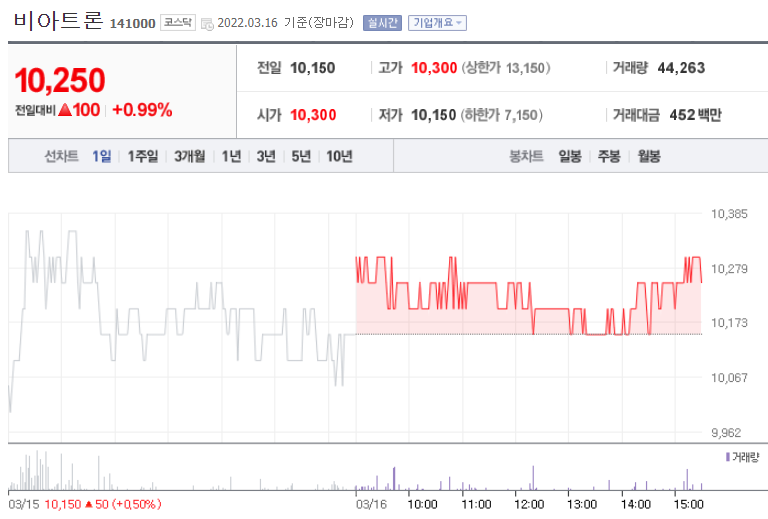Viewport: 768px width, 519px height.
Task: Click the 13:00 time axis label
Action: pos(582,504)
